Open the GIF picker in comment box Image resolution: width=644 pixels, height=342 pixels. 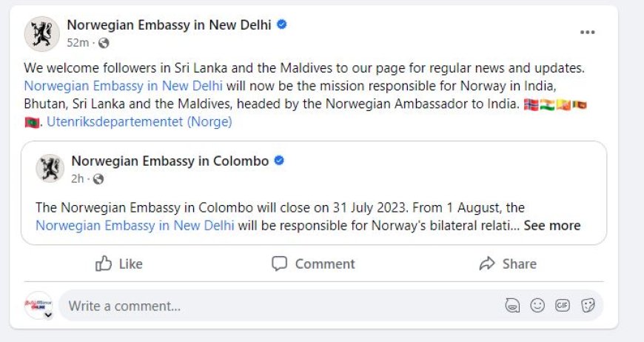click(563, 305)
